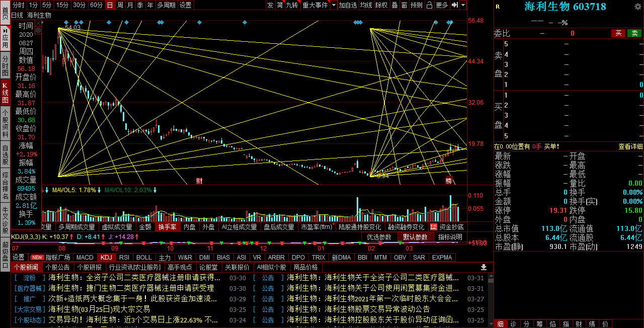
Task: Click the 预测 forecast button
Action: click(x=417, y=5)
